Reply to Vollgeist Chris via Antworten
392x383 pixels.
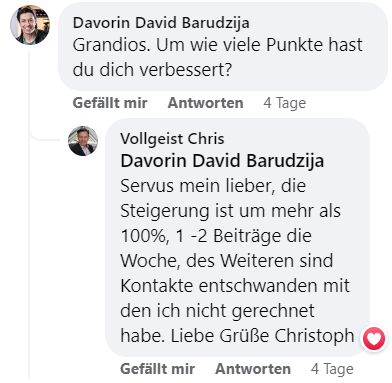(x=253, y=369)
